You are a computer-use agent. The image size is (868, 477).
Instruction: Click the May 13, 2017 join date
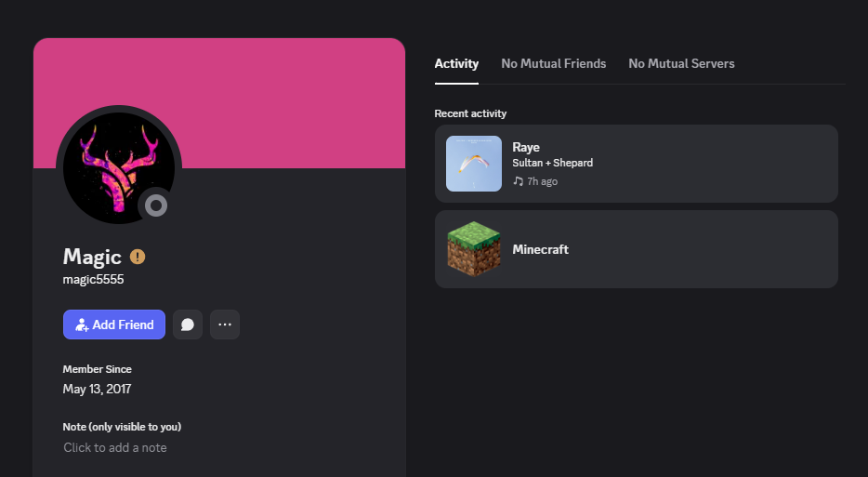pyautogui.click(x=97, y=389)
